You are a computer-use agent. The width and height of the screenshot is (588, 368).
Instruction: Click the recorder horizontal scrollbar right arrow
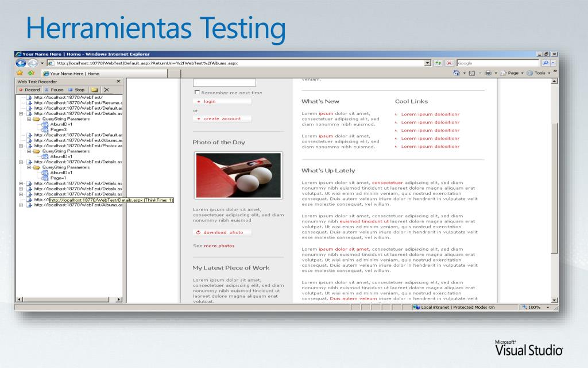coord(119,299)
